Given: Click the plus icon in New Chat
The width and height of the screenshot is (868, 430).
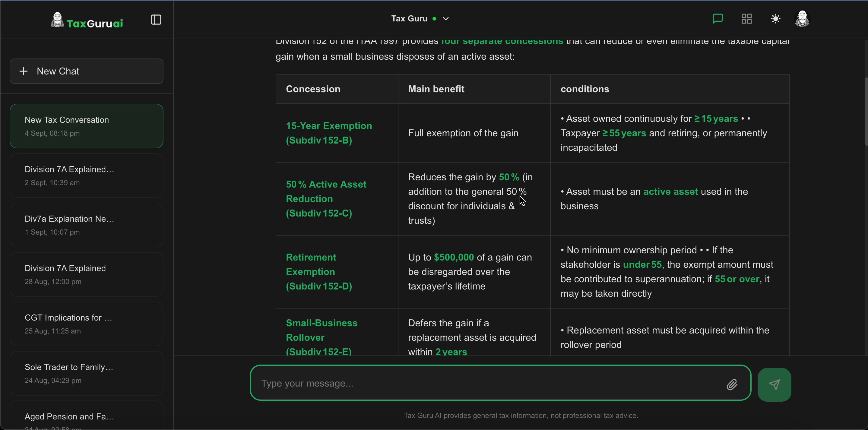Looking at the screenshot, I should (24, 71).
